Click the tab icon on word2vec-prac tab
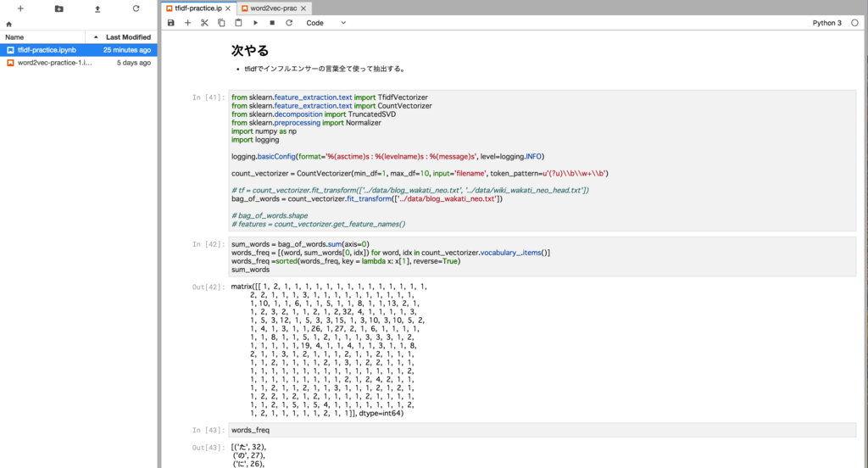This screenshot has height=468, width=868. [x=245, y=8]
